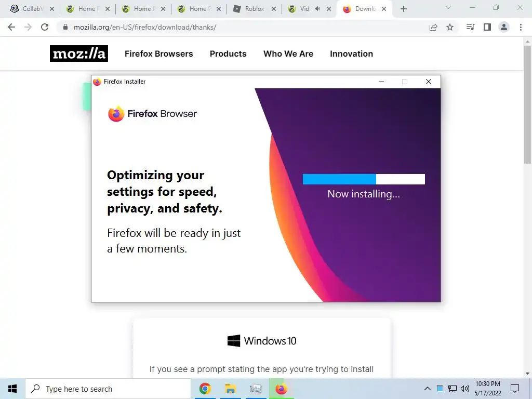The width and height of the screenshot is (532, 399).
Task: Click the Firefox Installer title bar icon
Action: (x=97, y=82)
